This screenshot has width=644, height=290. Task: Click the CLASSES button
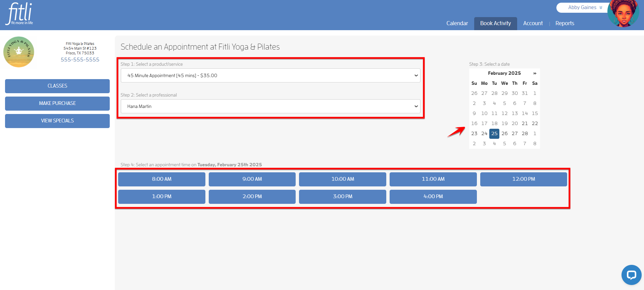[x=57, y=86]
